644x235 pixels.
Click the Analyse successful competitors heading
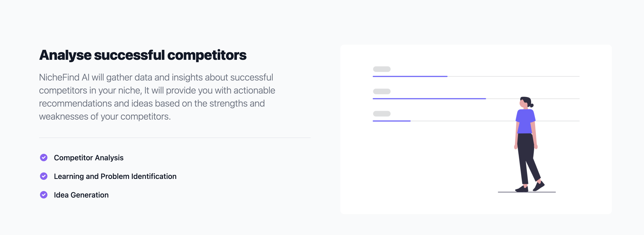[x=143, y=55]
